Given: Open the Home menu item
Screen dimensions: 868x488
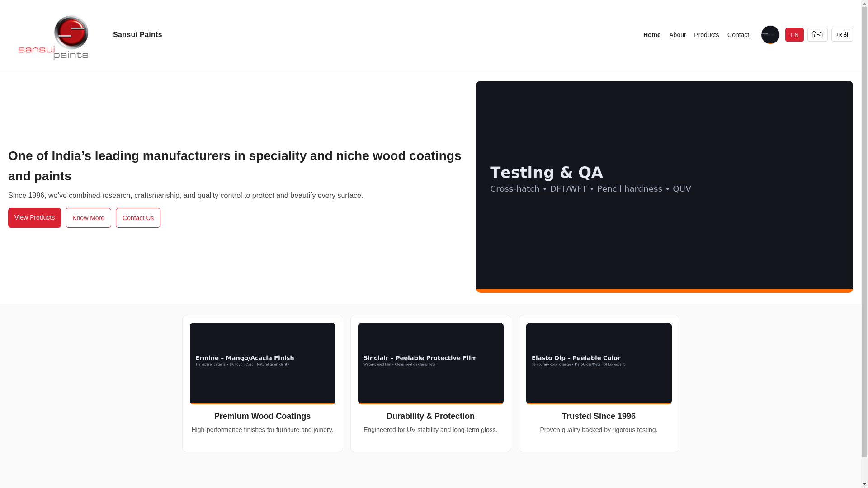Looking at the screenshot, I should 651,35.
